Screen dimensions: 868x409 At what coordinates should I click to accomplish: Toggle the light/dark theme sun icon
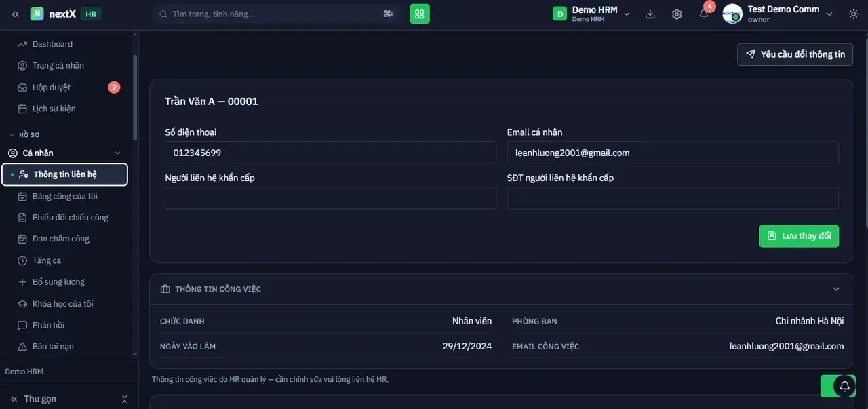pos(853,14)
